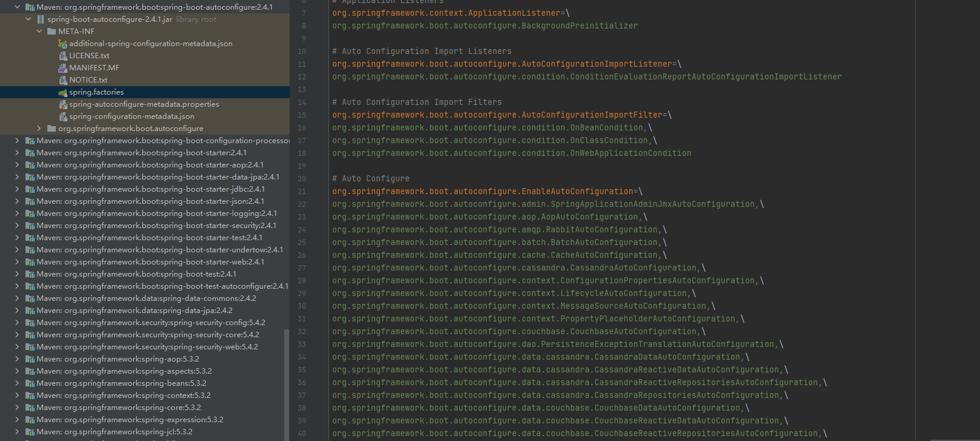Expand the spring-data-jpa:2.4.2 library

pyautogui.click(x=17, y=311)
